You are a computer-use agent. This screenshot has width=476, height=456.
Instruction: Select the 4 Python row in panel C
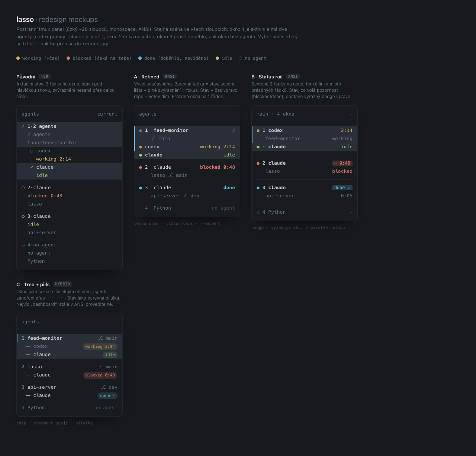point(70,408)
